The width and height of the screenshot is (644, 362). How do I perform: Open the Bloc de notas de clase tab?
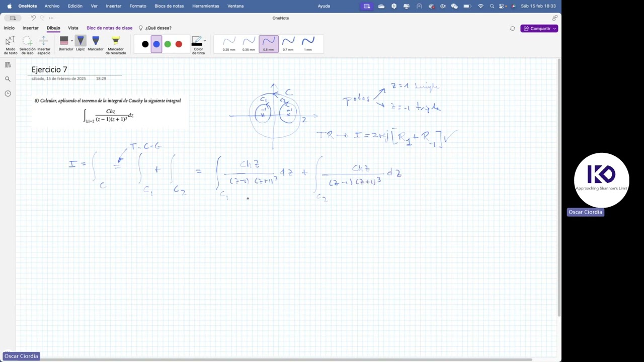[110, 28]
